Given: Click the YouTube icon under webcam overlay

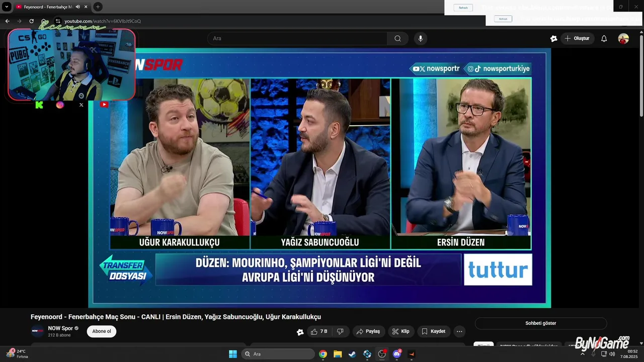Looking at the screenshot, I should 104,105.
